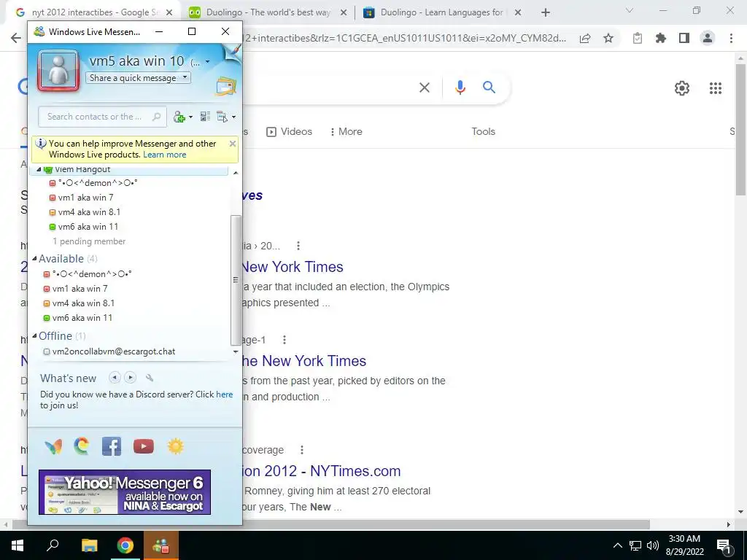Click the Search contacts input field
747x560 pixels.
click(x=102, y=117)
